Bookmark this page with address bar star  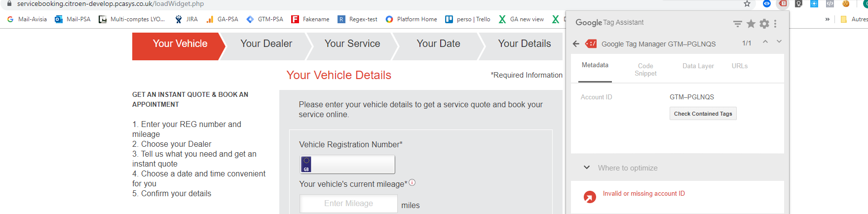pyautogui.click(x=747, y=4)
